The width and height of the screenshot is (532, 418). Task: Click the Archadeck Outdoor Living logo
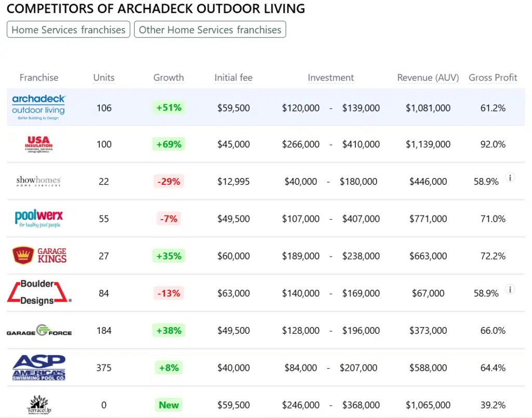(38, 107)
